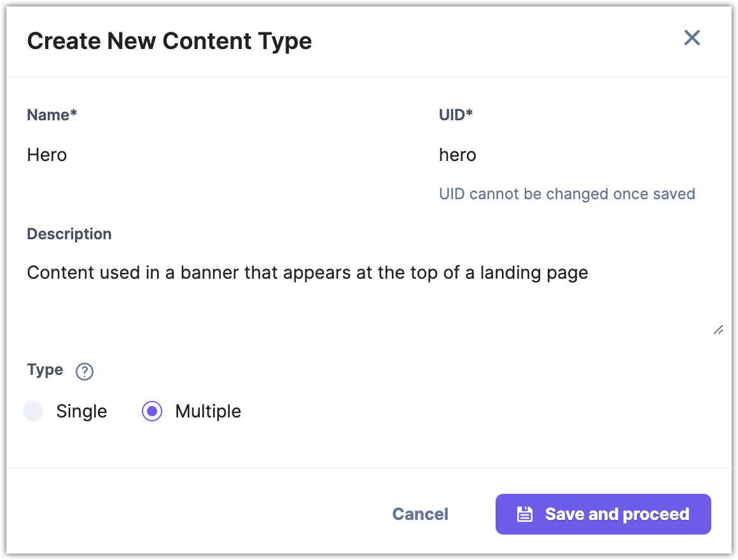The width and height of the screenshot is (738, 560).
Task: Click into the Description text area
Action: [x=369, y=299]
